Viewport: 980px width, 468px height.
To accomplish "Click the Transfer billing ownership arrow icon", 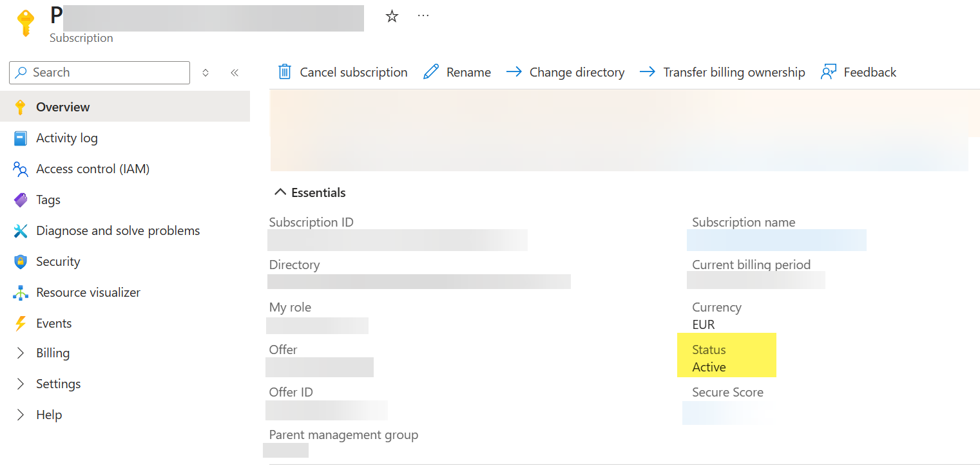I will tap(648, 72).
